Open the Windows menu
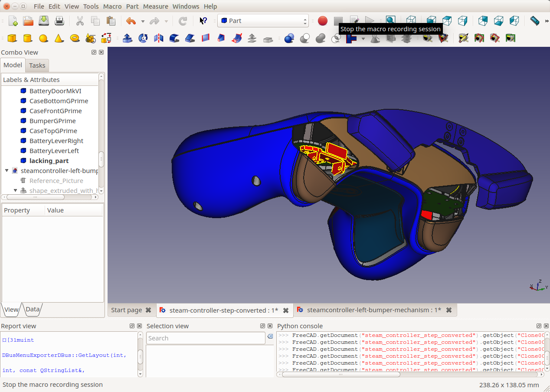Screen dimensions: 550x392 pos(186,7)
